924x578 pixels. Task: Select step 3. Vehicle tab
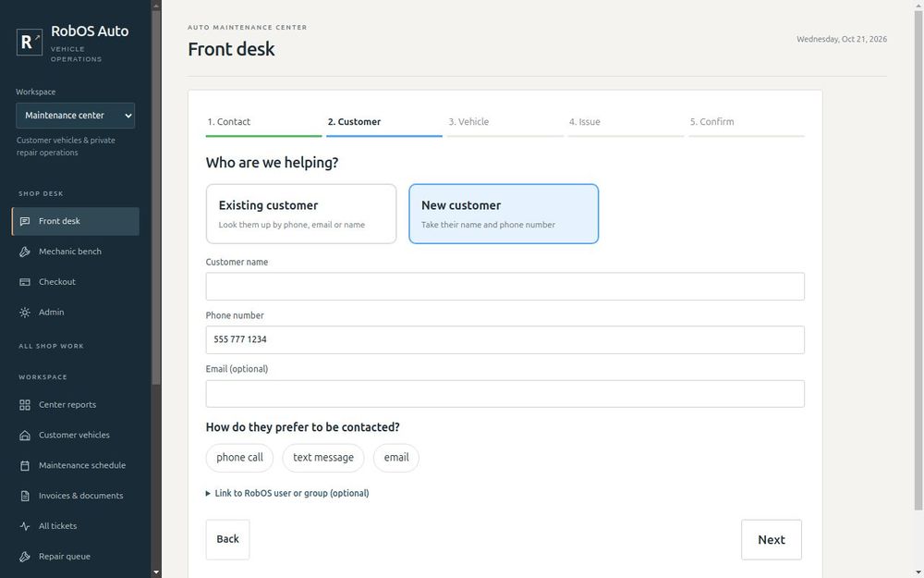click(x=505, y=124)
